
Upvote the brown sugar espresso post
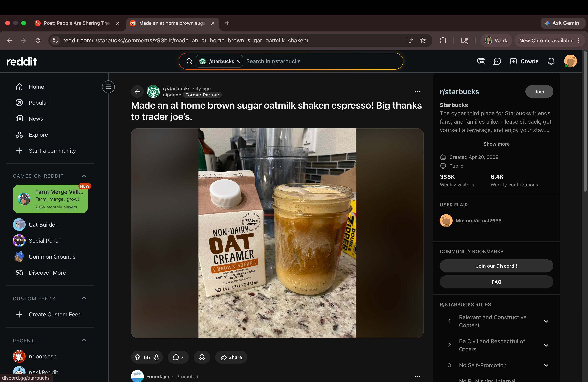[137, 357]
